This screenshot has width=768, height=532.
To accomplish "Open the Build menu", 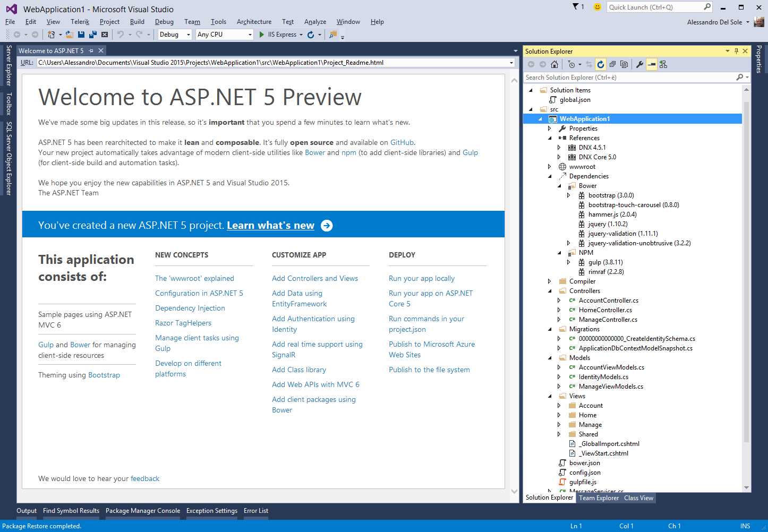I will point(137,22).
